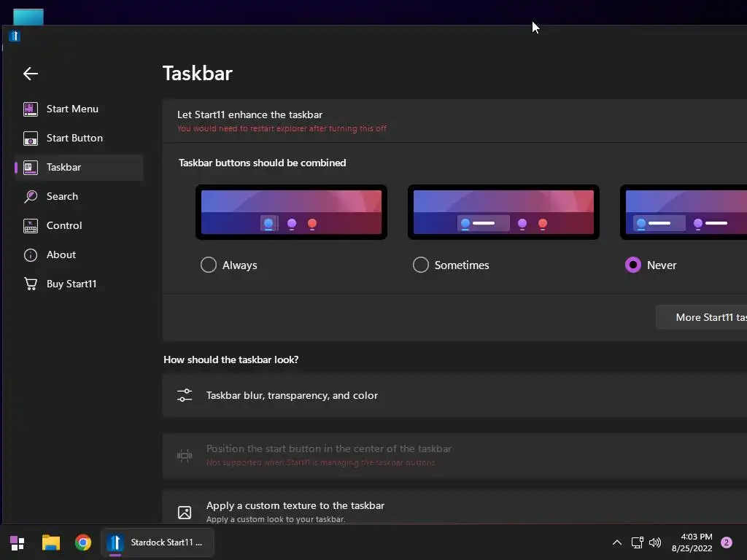Select the Sometimes combine radio button
The width and height of the screenshot is (747, 560).
421,265
